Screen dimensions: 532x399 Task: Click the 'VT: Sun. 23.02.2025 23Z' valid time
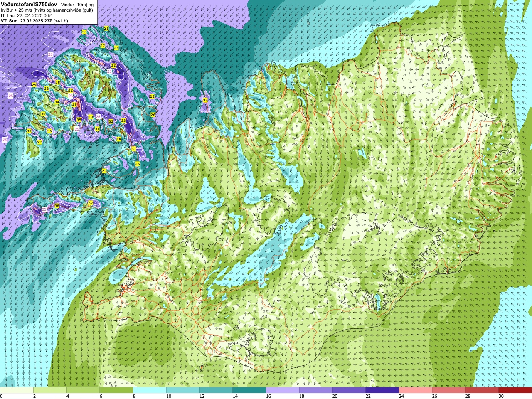[26, 21]
